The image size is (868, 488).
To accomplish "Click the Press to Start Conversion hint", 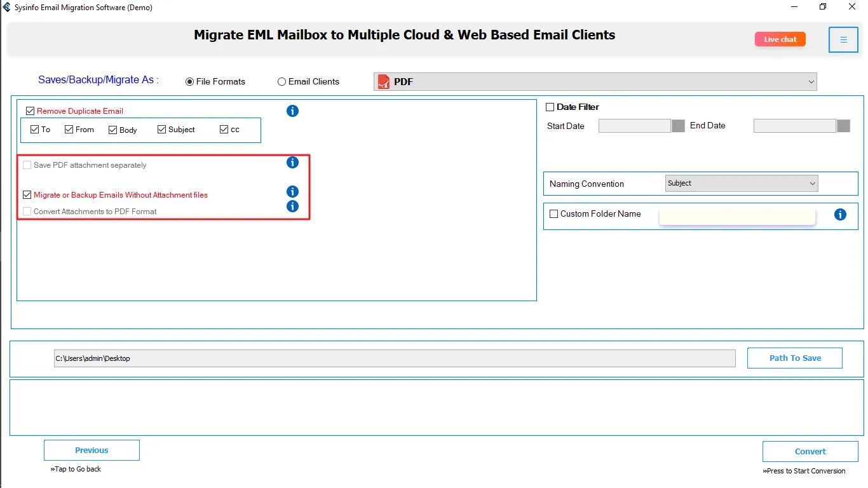I will 804,471.
